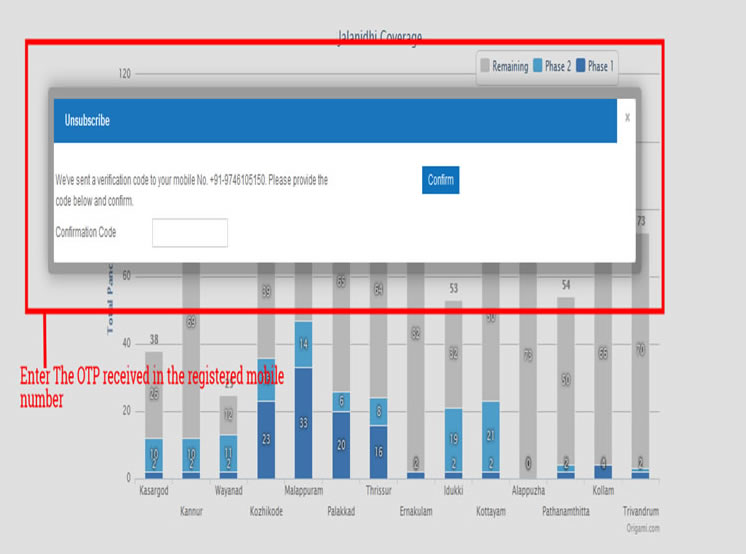
Task: Toggle the Phase 2 series in legend
Action: click(558, 67)
